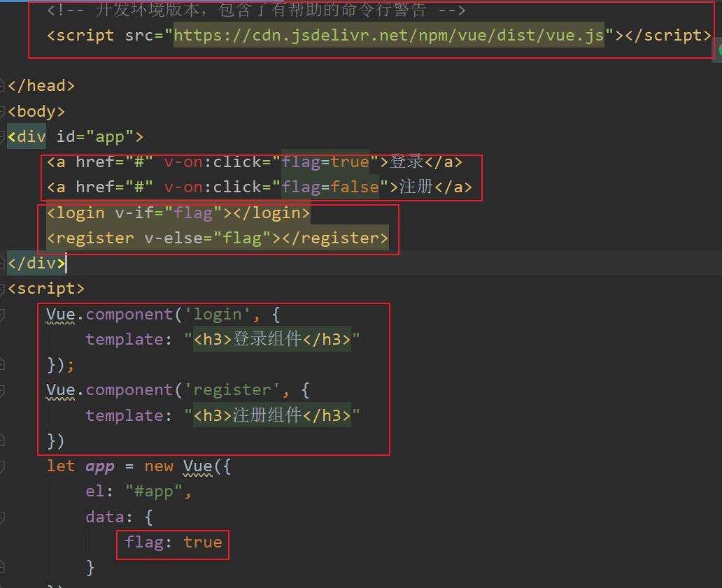Click the 注册 anchor text
The image size is (722, 588).
(x=416, y=187)
